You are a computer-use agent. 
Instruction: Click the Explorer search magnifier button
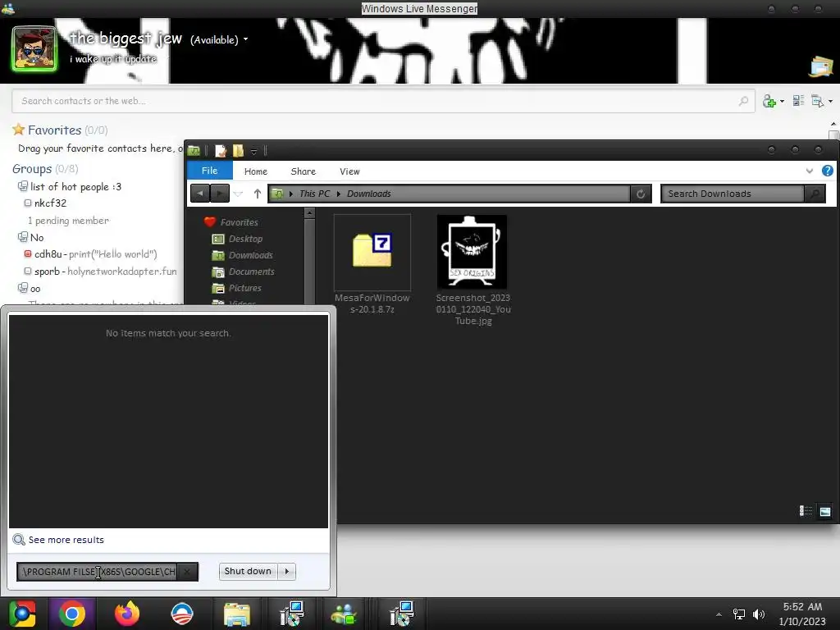pyautogui.click(x=815, y=194)
